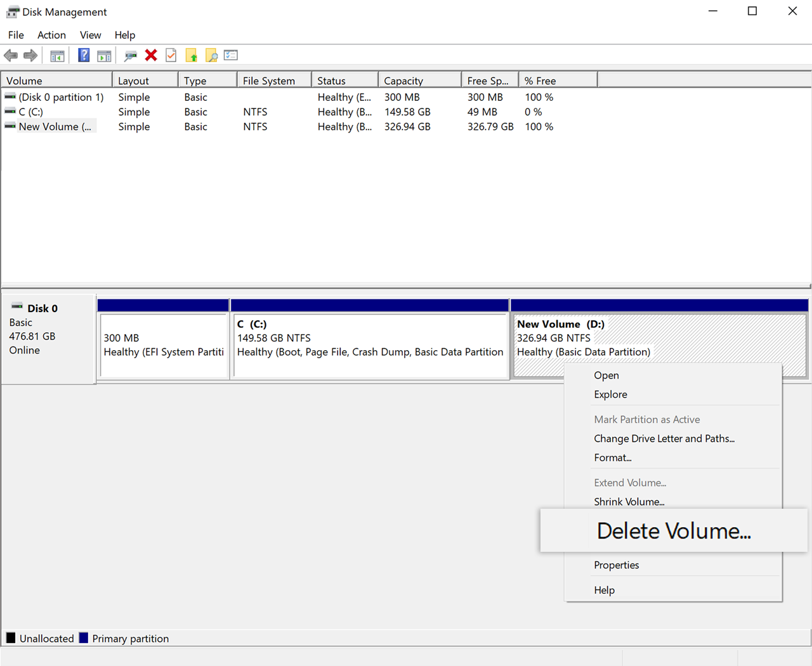Choose Change Drive Letter and Paths...
The width and height of the screenshot is (812, 666).
coord(664,438)
